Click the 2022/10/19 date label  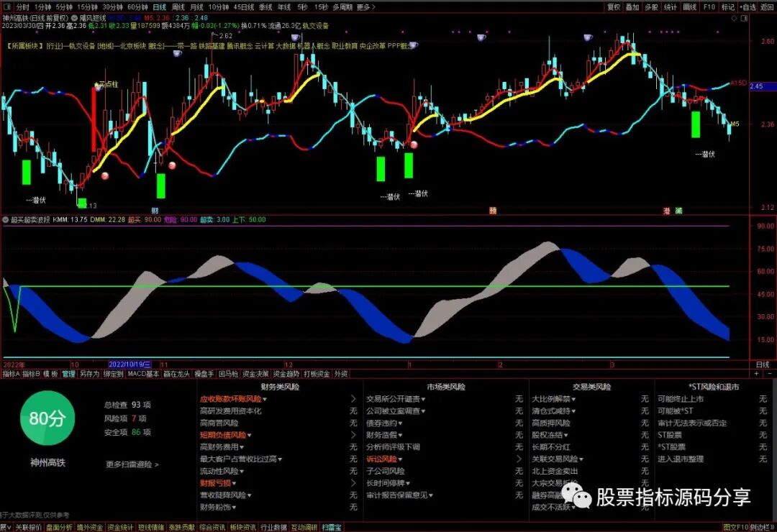pos(129,364)
